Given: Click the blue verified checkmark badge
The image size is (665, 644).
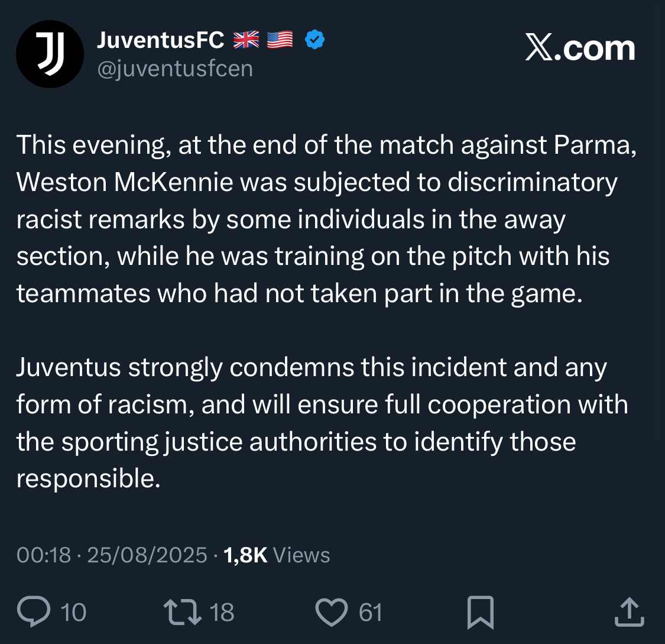Looking at the screenshot, I should point(314,40).
